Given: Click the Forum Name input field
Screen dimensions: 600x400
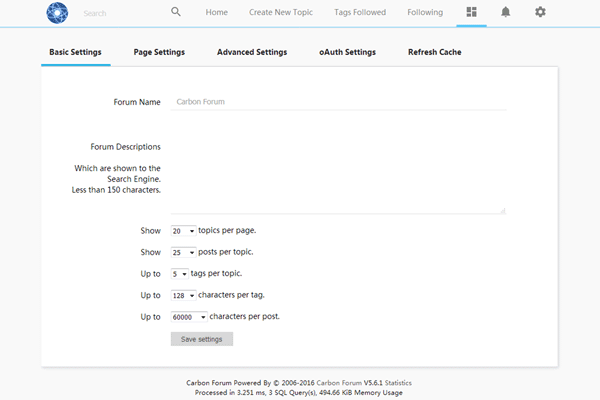Looking at the screenshot, I should [340, 102].
